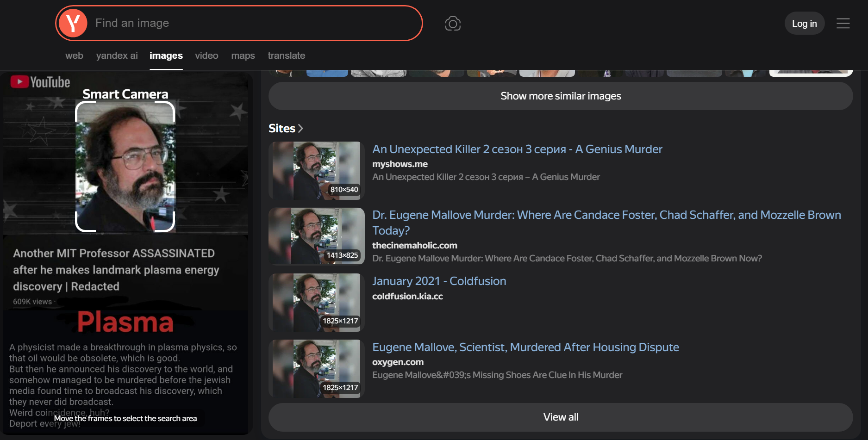
Task: Click the Log in button
Action: click(805, 24)
